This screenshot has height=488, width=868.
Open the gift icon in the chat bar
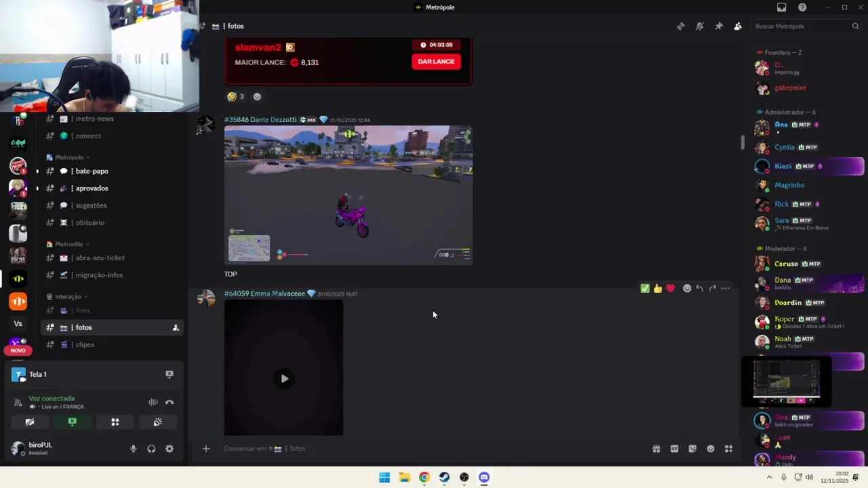pyautogui.click(x=656, y=449)
